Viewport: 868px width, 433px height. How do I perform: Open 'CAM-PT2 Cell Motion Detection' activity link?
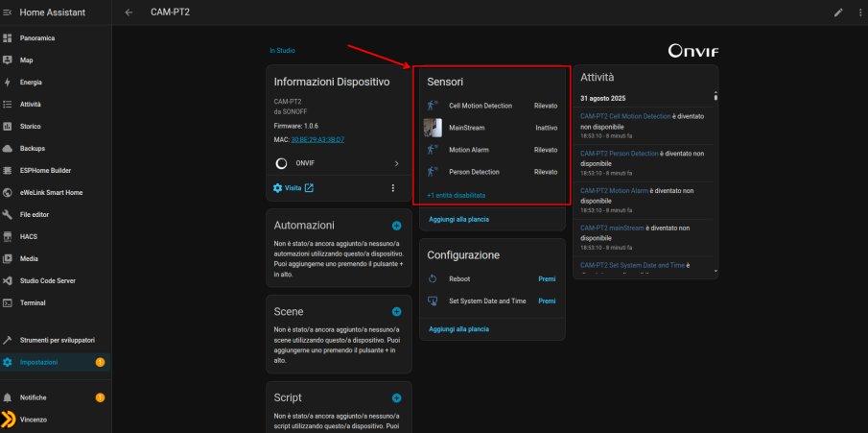(625, 116)
